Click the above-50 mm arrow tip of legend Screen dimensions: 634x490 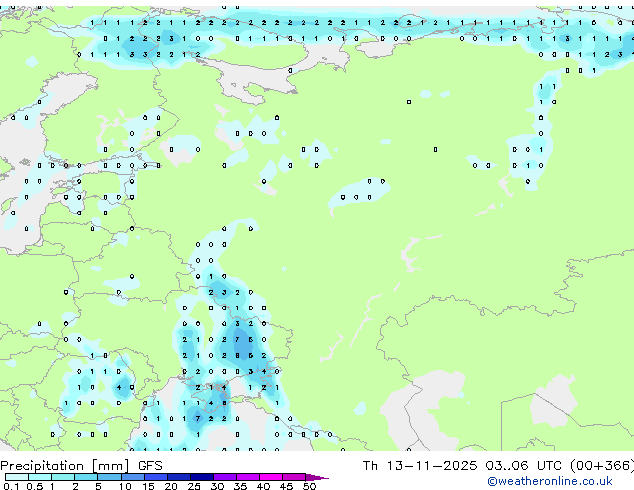317,477
